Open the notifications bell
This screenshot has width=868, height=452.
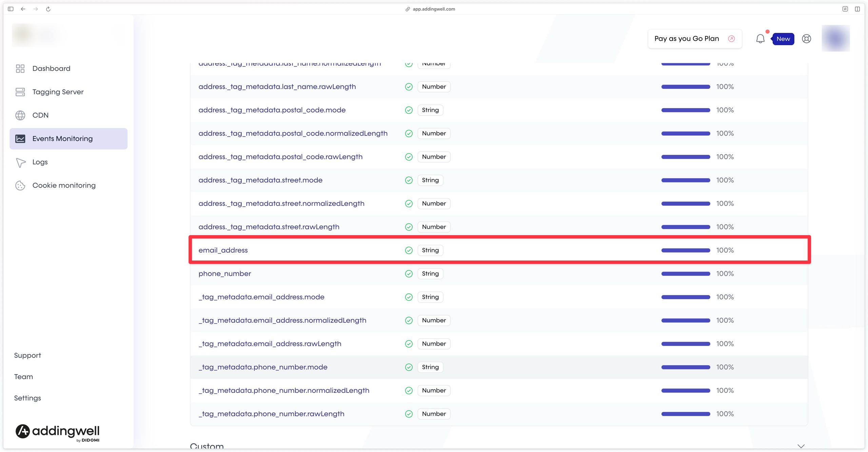click(x=760, y=39)
